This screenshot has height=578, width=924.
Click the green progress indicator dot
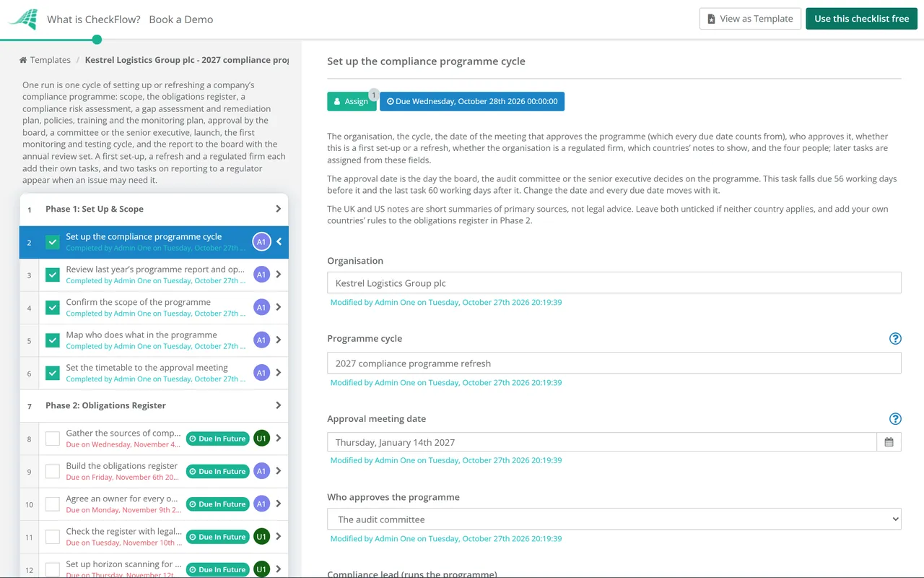tap(97, 40)
